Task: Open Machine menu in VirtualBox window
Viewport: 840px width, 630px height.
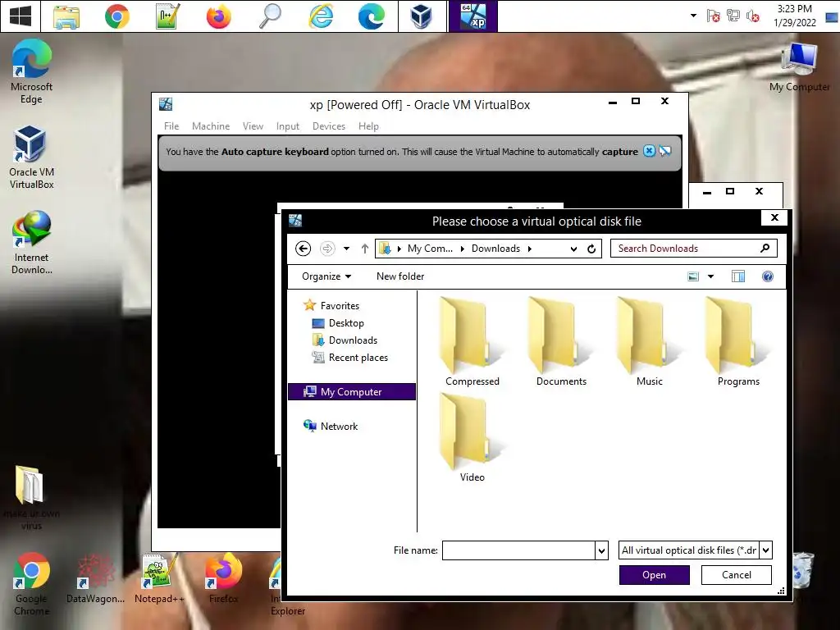Action: coord(211,126)
